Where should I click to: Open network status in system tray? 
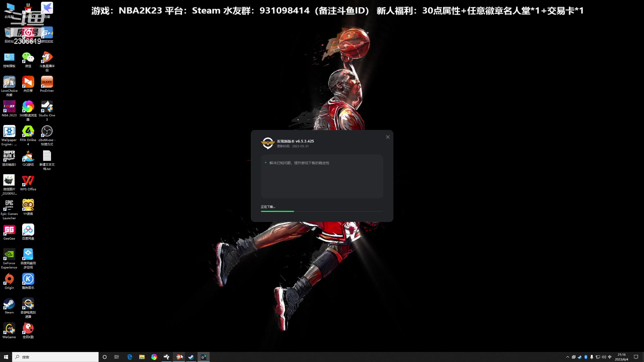(x=598, y=357)
